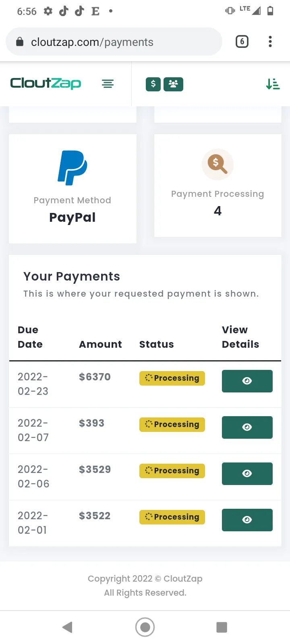Open the CloutZap hamburger menu icon
The width and height of the screenshot is (290, 644).
108,84
